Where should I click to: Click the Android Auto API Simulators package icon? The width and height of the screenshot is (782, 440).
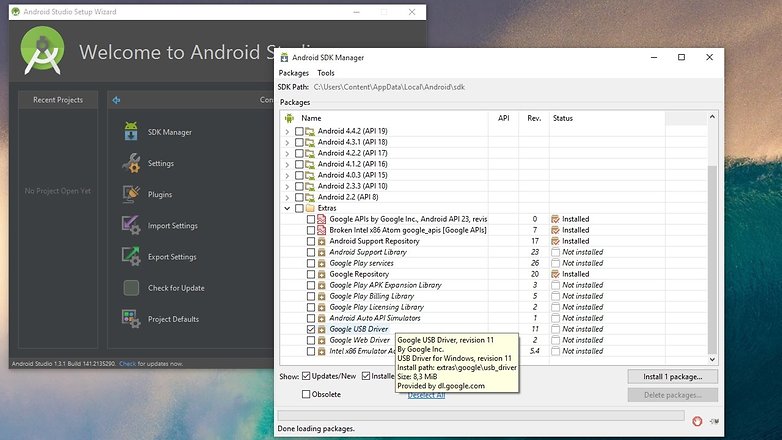click(x=322, y=318)
